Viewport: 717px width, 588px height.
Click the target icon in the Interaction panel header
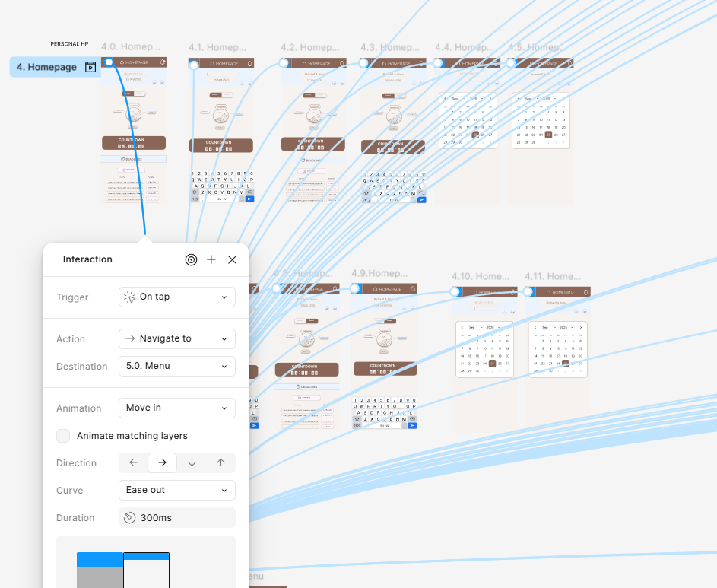click(191, 259)
